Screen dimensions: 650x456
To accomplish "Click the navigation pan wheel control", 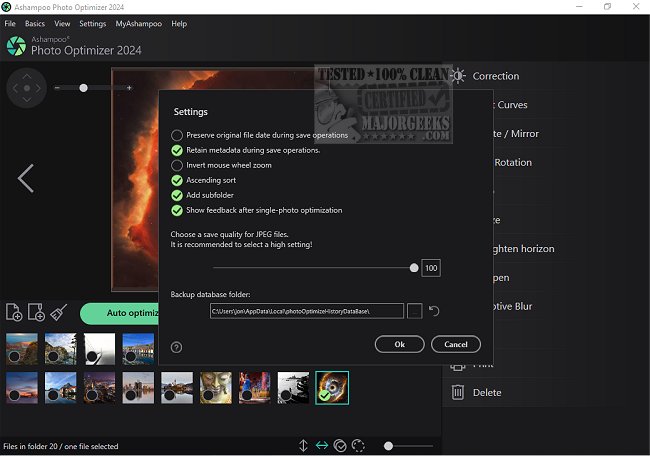I will (x=27, y=88).
